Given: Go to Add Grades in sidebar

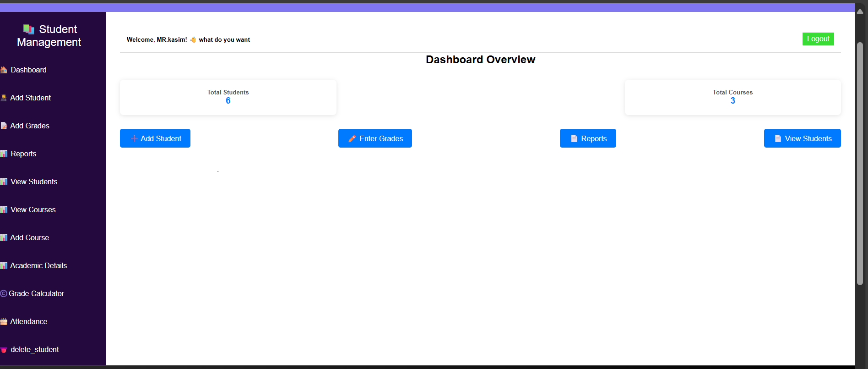Looking at the screenshot, I should pyautogui.click(x=30, y=126).
